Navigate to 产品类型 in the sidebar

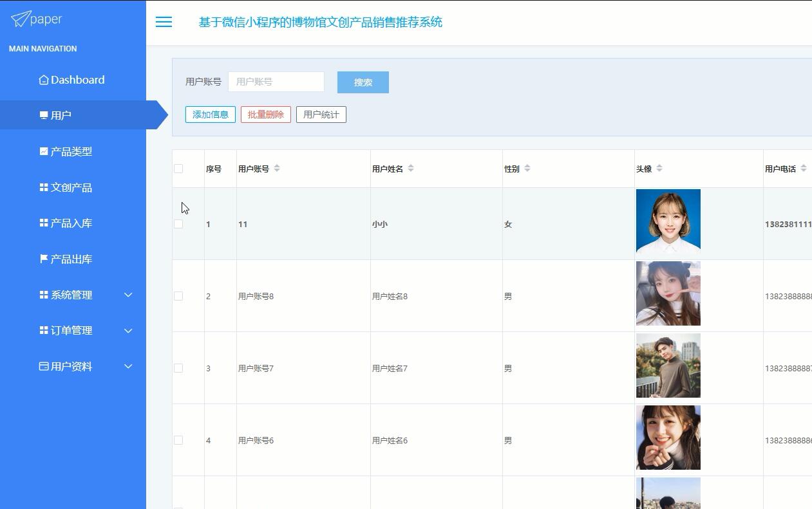tap(71, 151)
